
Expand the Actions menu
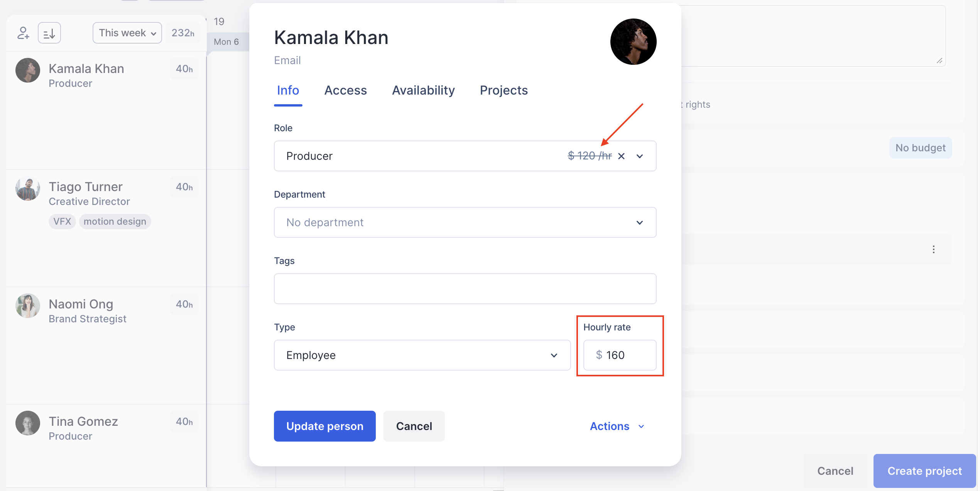click(x=617, y=426)
